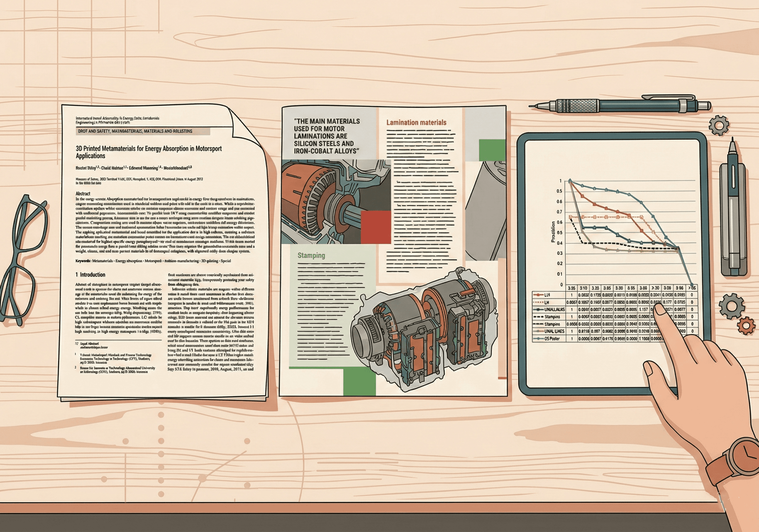Click the Lamination materials heading

tap(416, 123)
